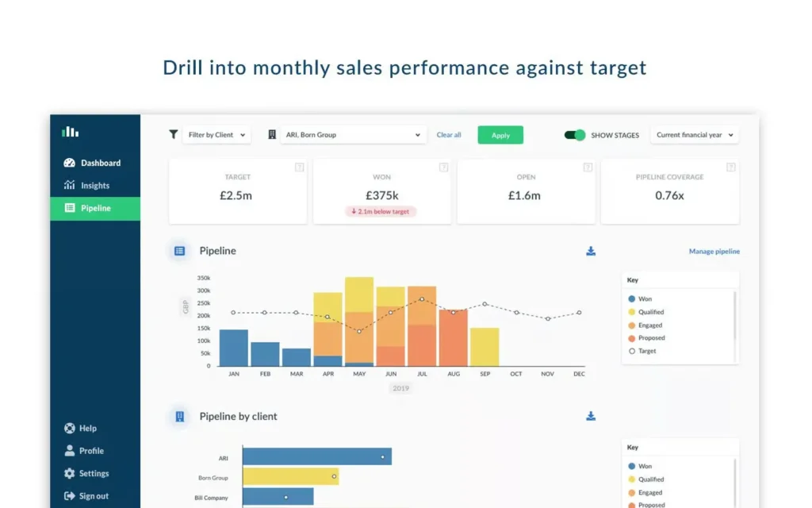Download the Pipeline chart data

tap(591, 250)
